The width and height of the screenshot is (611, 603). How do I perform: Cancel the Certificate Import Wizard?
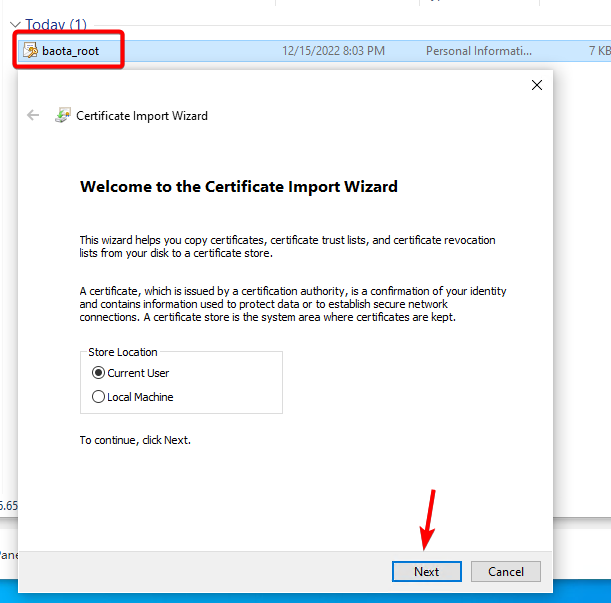pyautogui.click(x=505, y=571)
